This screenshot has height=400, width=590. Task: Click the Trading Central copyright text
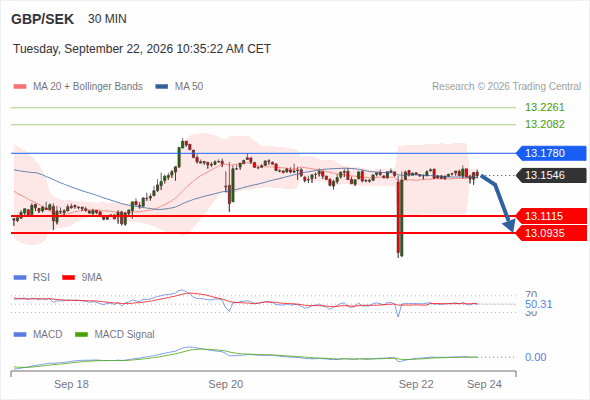coord(506,87)
